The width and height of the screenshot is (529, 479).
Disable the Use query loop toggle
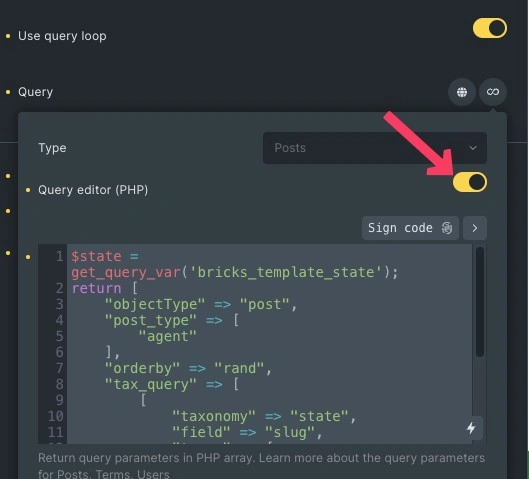pyautogui.click(x=490, y=28)
